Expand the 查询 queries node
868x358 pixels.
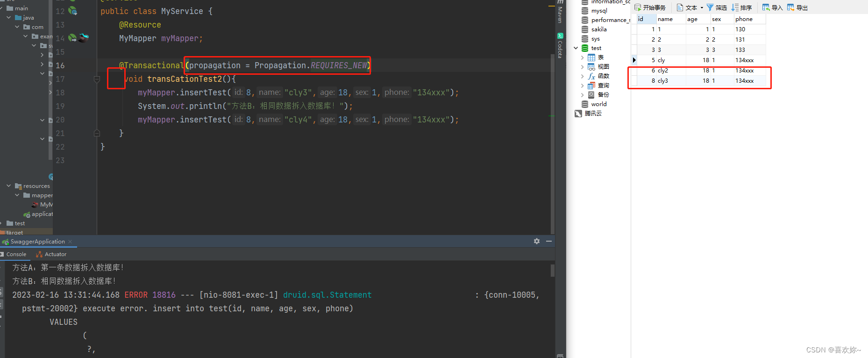[x=583, y=86]
